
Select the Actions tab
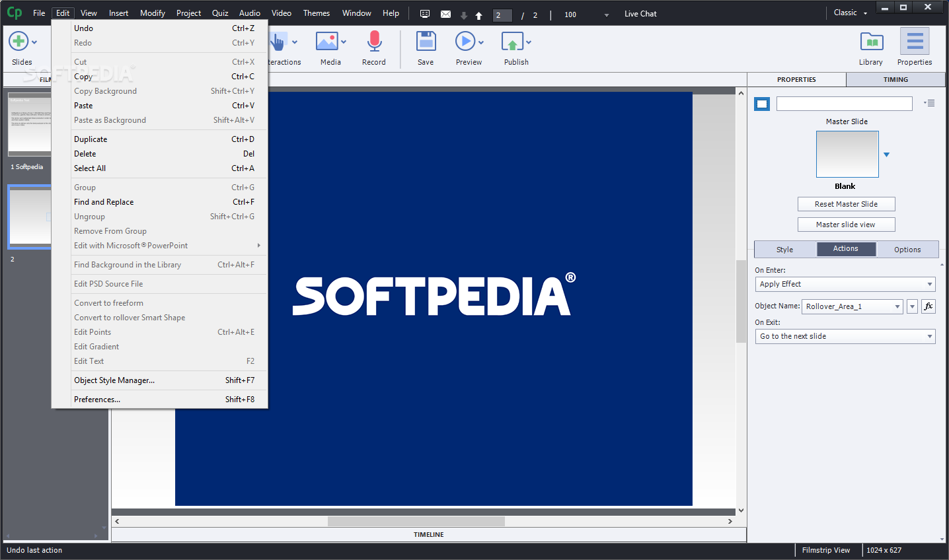(846, 249)
